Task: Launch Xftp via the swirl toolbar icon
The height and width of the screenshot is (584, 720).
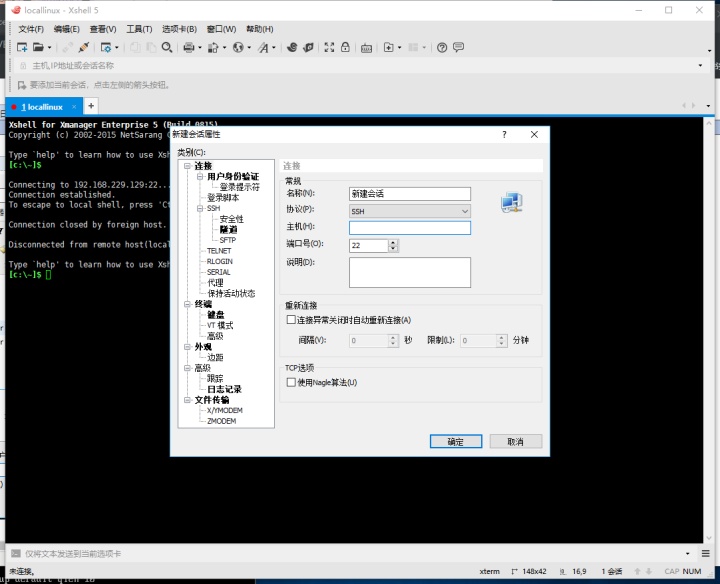Action: tap(292, 47)
